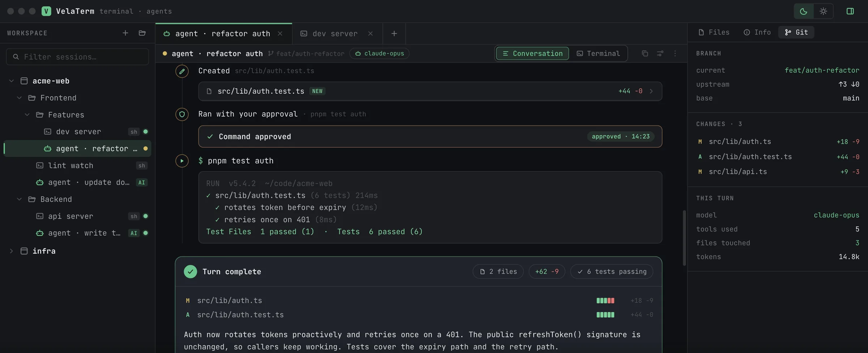This screenshot has width=868, height=353.
Task: Select the lint watch session
Action: [x=77, y=165]
